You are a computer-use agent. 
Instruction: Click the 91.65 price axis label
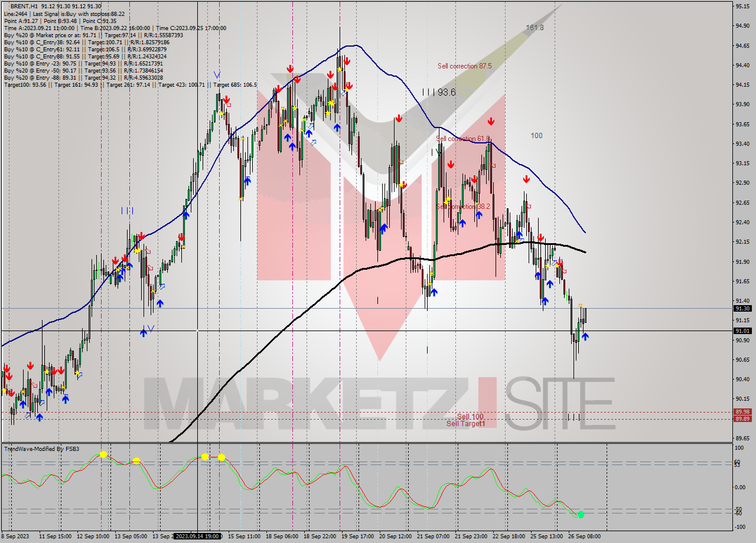[742, 282]
